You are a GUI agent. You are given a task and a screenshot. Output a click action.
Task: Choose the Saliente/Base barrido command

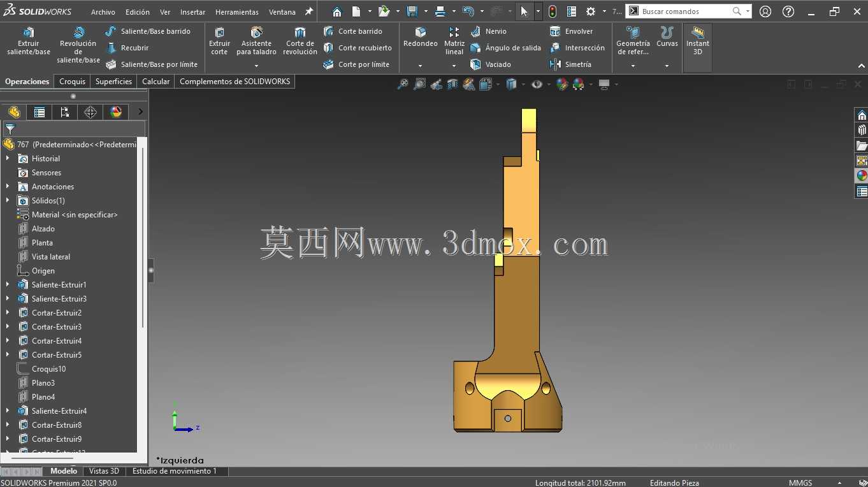(148, 31)
